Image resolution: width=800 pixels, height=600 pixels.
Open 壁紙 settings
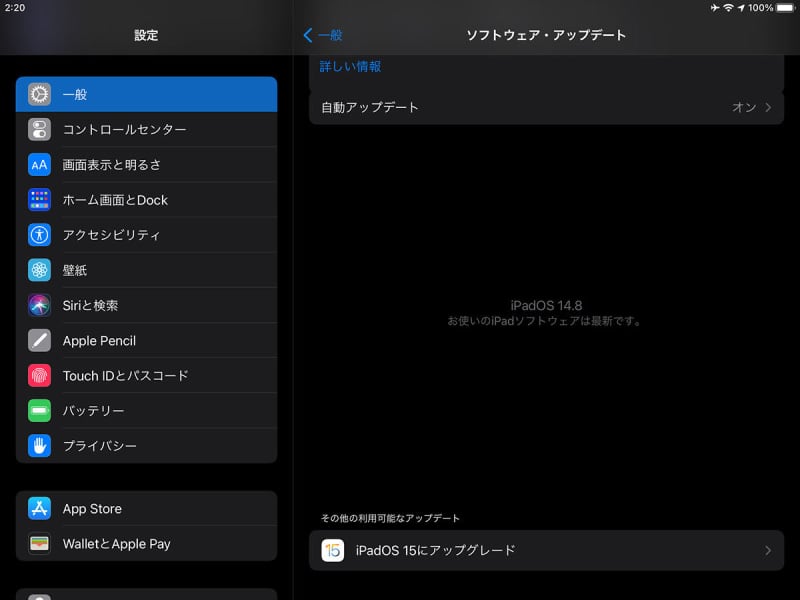coord(146,270)
